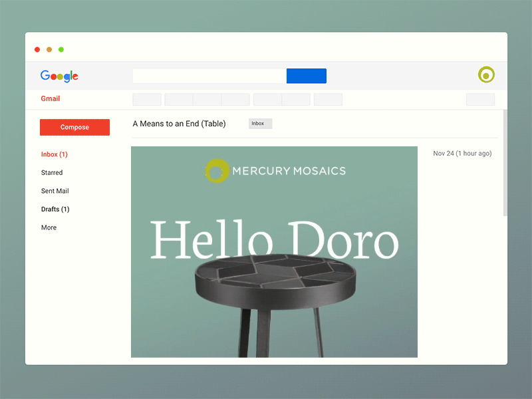Click the Google logo
The width and height of the screenshot is (532, 399).
59,76
